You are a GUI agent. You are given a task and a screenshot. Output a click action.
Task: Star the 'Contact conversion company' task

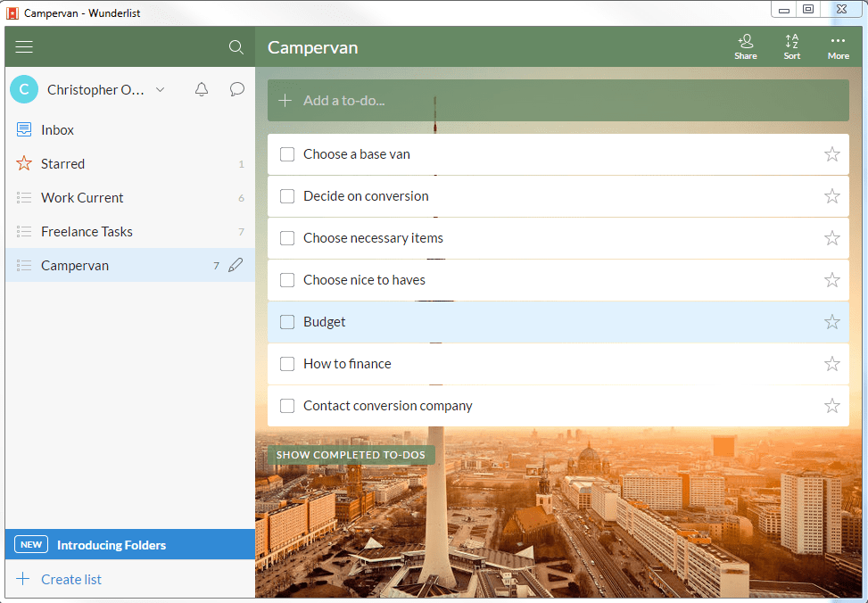point(831,405)
